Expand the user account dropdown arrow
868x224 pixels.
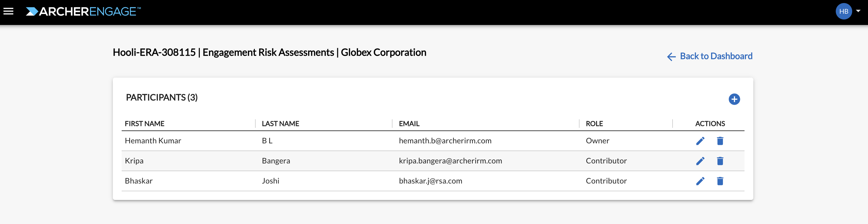pos(858,11)
